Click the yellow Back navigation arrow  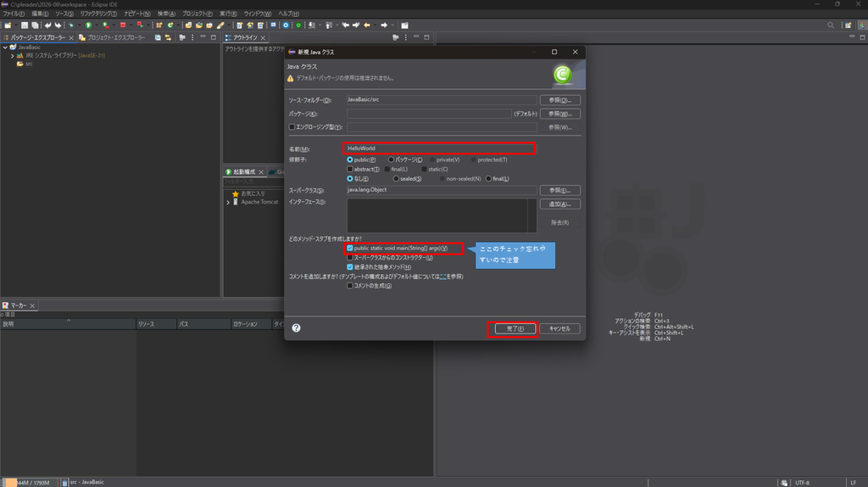(367, 25)
